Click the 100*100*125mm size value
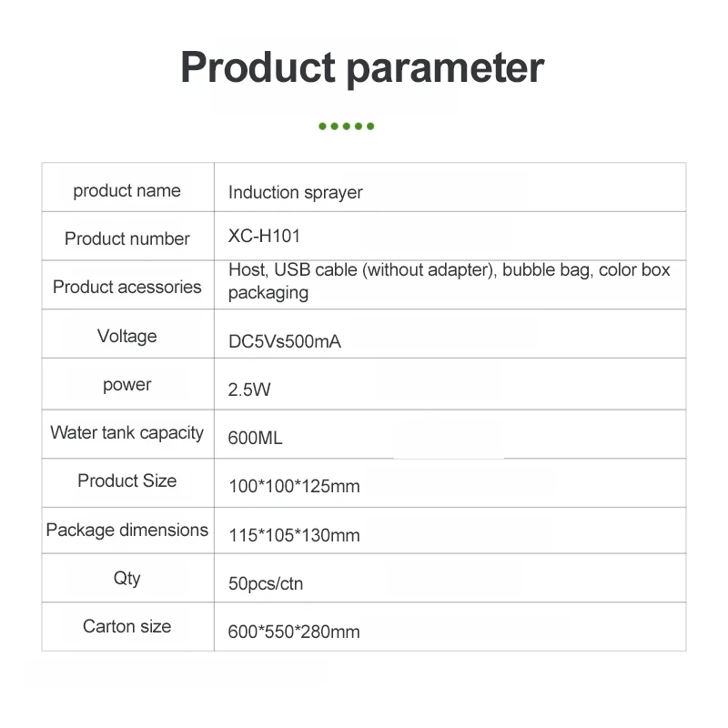Screen dimensions: 728x728 (x=294, y=486)
